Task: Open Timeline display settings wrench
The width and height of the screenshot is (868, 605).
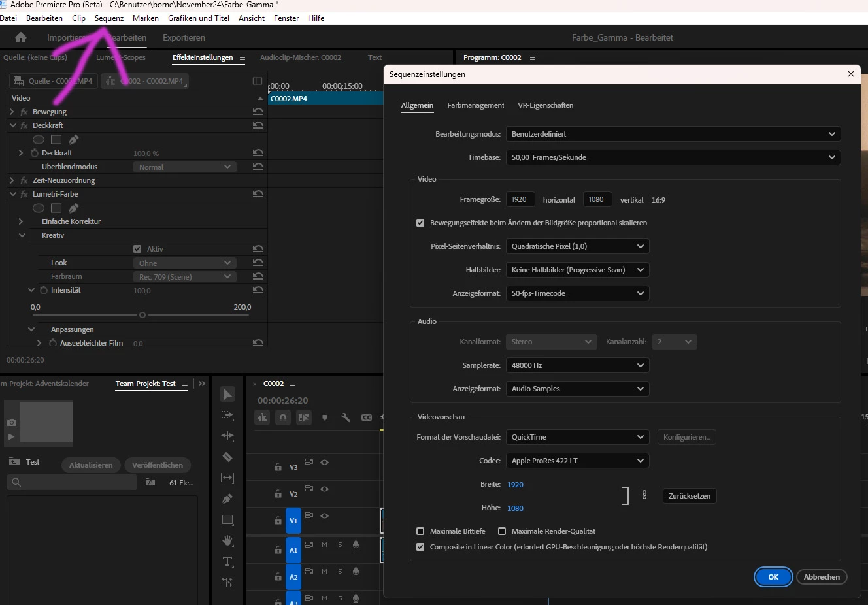Action: pyautogui.click(x=346, y=417)
